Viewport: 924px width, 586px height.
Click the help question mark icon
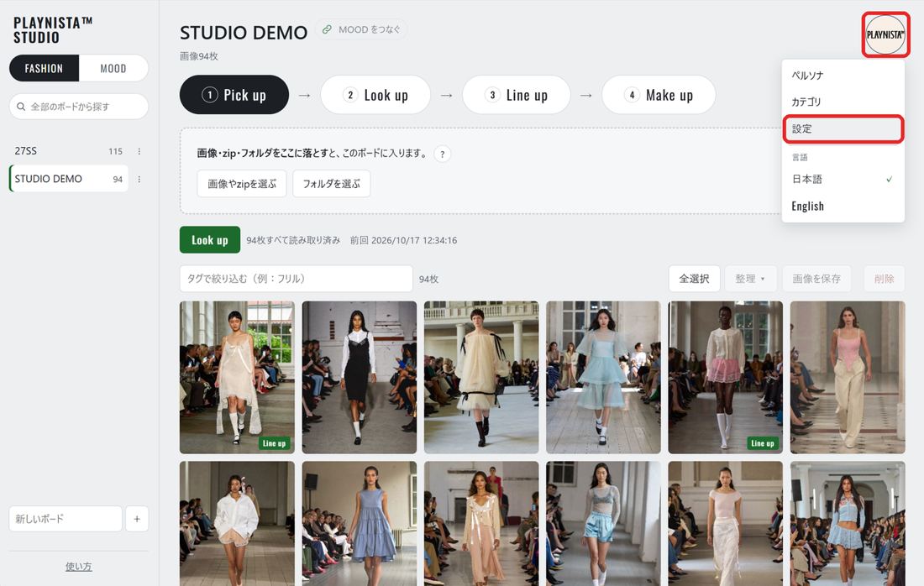(442, 154)
